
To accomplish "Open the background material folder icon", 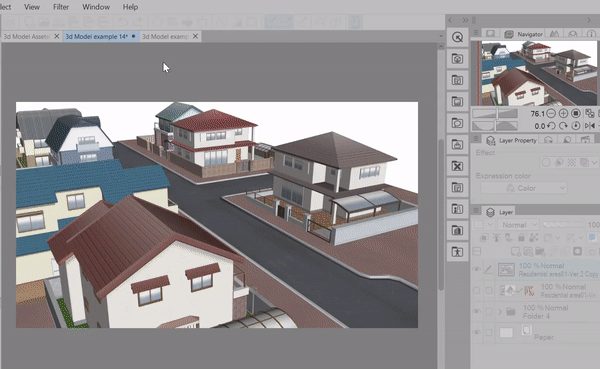I will pyautogui.click(x=457, y=230).
